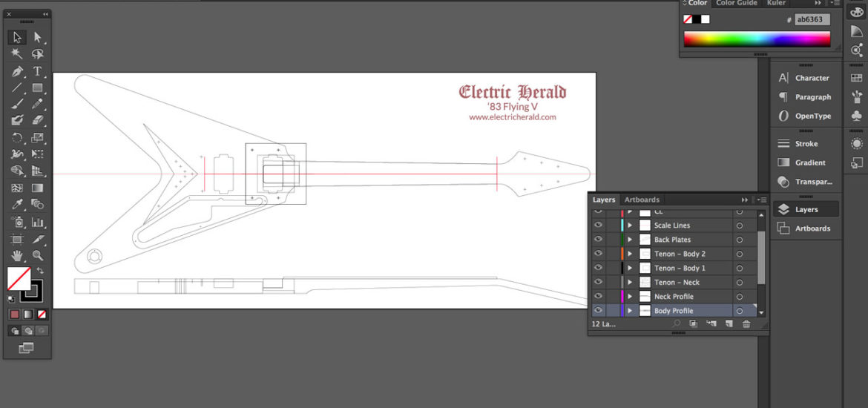Image resolution: width=868 pixels, height=408 pixels.
Task: Select the Type tool
Action: [37, 71]
